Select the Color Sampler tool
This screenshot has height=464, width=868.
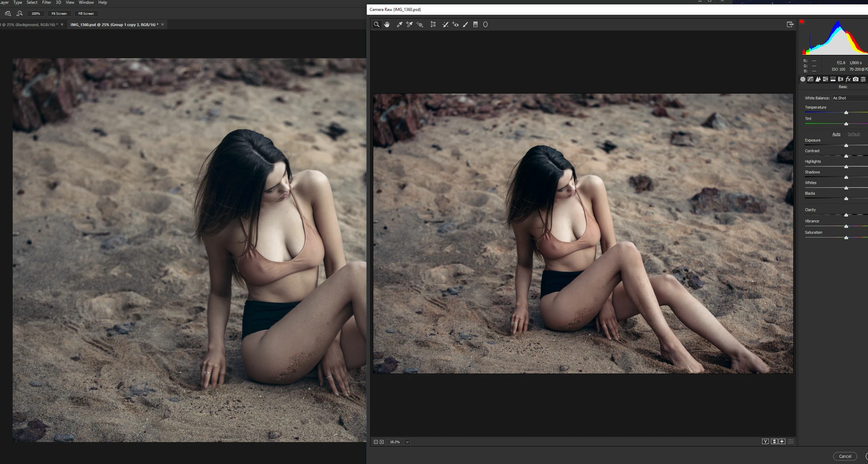pyautogui.click(x=409, y=24)
